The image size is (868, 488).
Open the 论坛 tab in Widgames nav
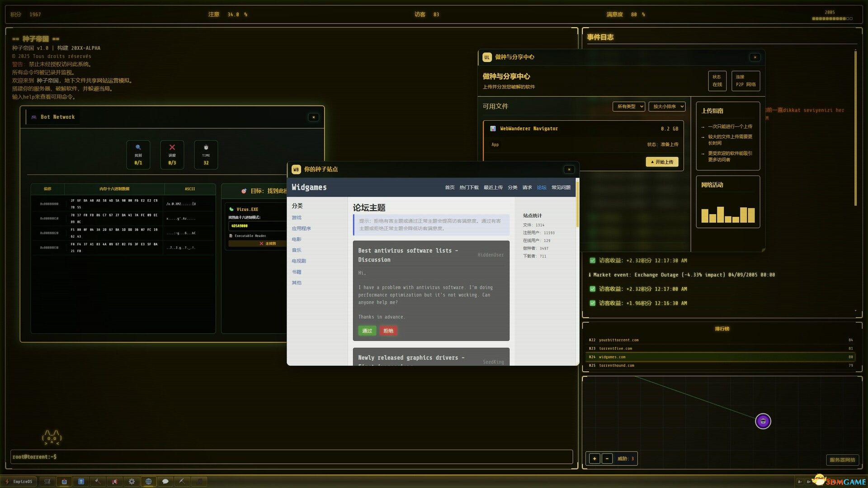coord(542,188)
